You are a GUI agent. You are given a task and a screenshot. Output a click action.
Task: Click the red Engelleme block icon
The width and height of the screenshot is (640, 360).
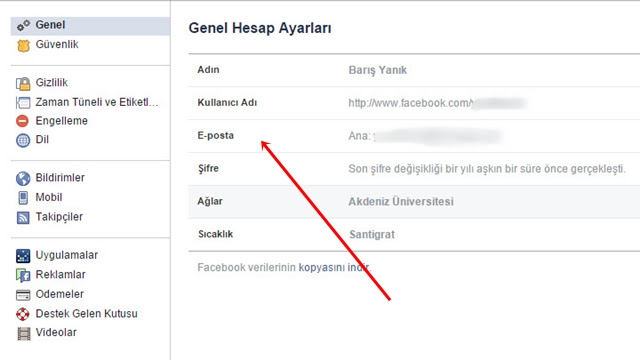point(22,121)
